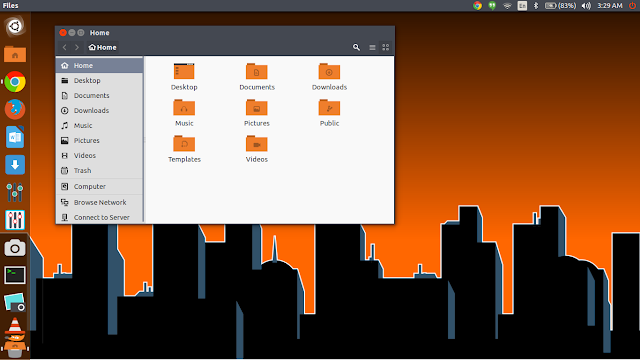Open the blue download arrow app

coord(15,165)
